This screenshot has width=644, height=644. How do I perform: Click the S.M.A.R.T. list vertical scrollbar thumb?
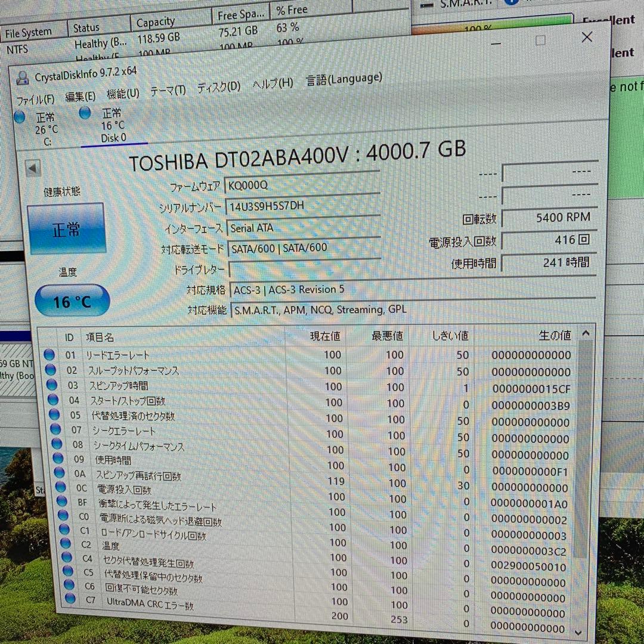584,450
